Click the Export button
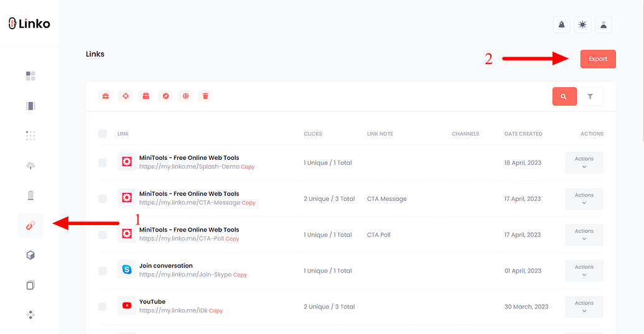 tap(598, 59)
